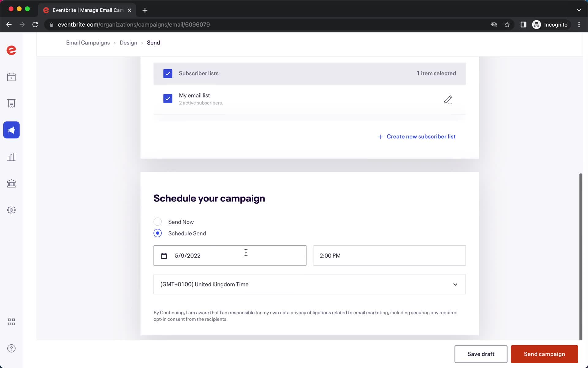Expand the United Kingdom Time zone dropdown
Image resolution: width=588 pixels, height=368 pixels.
point(310,284)
